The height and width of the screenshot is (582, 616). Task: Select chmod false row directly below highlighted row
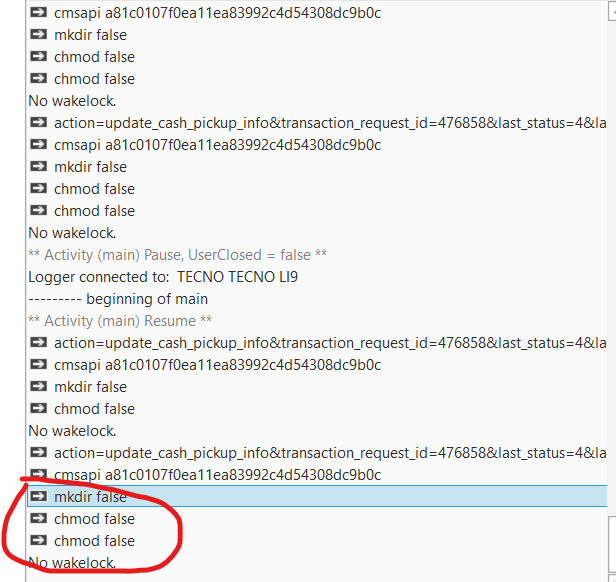point(82,519)
